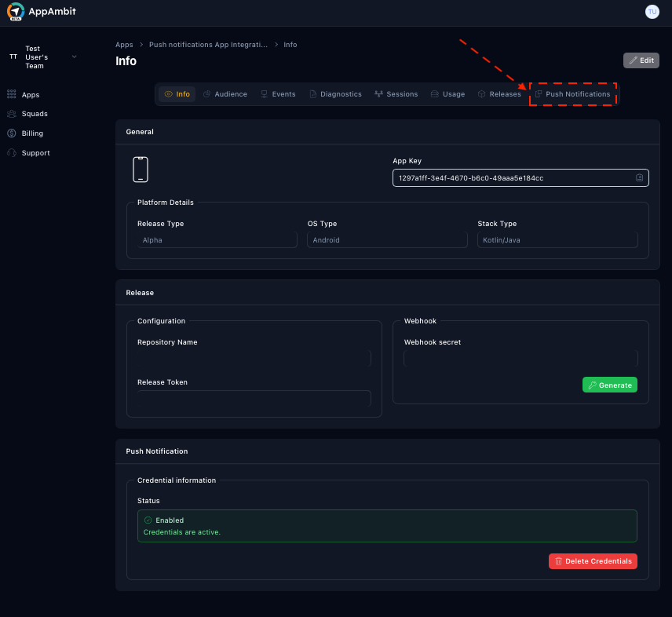
Task: Open Support in the sidebar
Action: 35,153
